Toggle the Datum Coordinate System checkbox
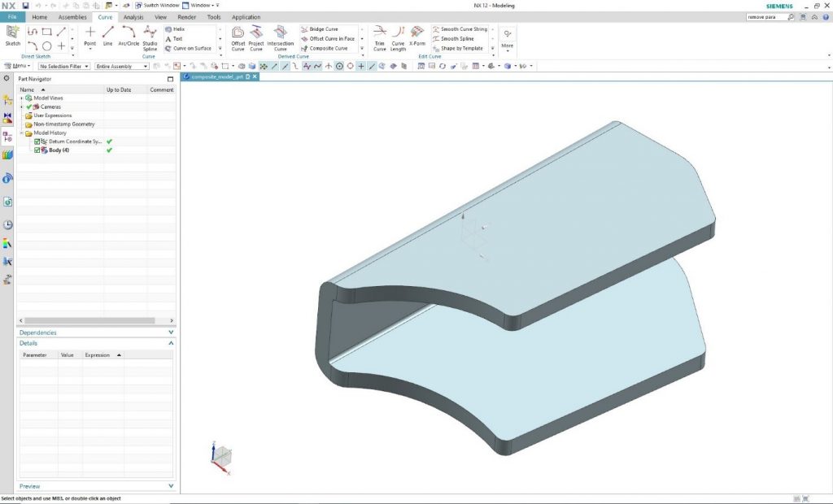 37,141
